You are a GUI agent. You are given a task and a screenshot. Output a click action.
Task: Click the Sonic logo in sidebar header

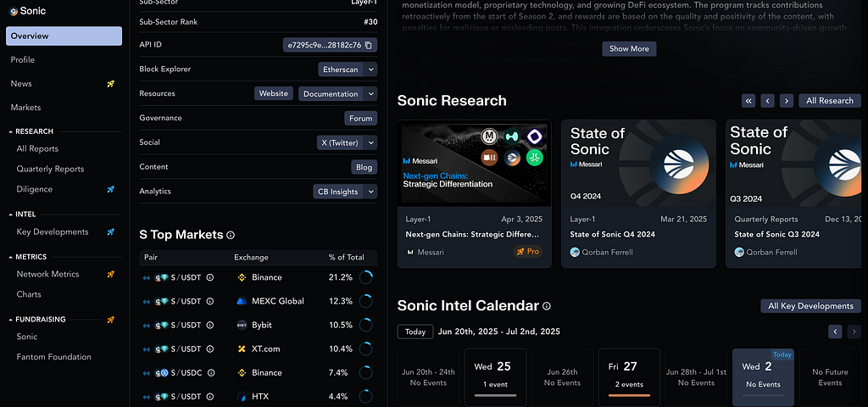tap(14, 11)
